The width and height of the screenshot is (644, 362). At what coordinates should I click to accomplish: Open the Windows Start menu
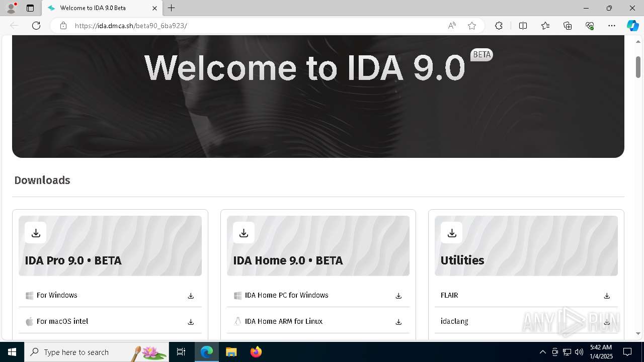[12, 352]
